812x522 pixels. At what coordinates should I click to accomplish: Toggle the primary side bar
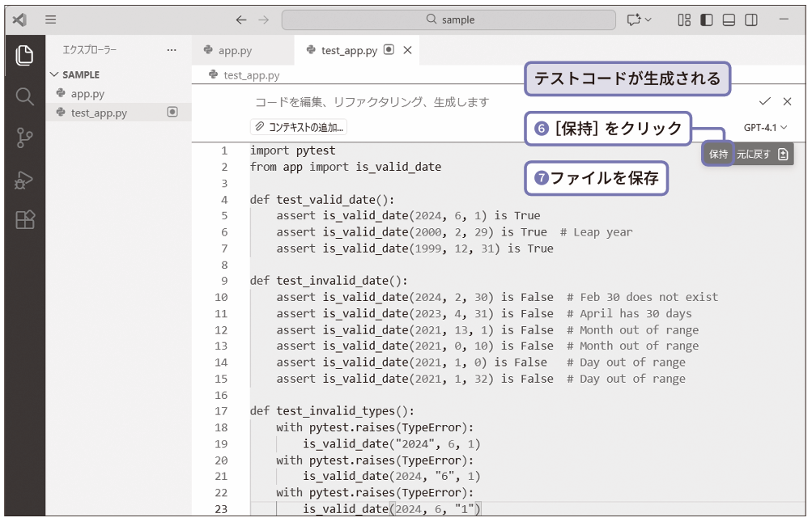click(707, 19)
